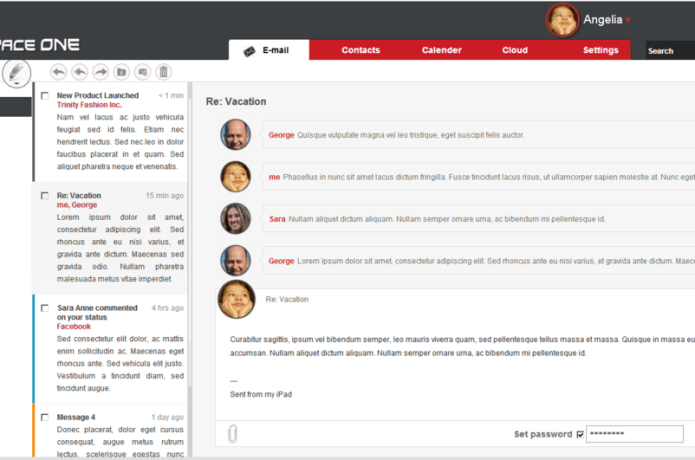Click the chat bubble toolbar icon
This screenshot has height=460, width=695.
pyautogui.click(x=142, y=72)
